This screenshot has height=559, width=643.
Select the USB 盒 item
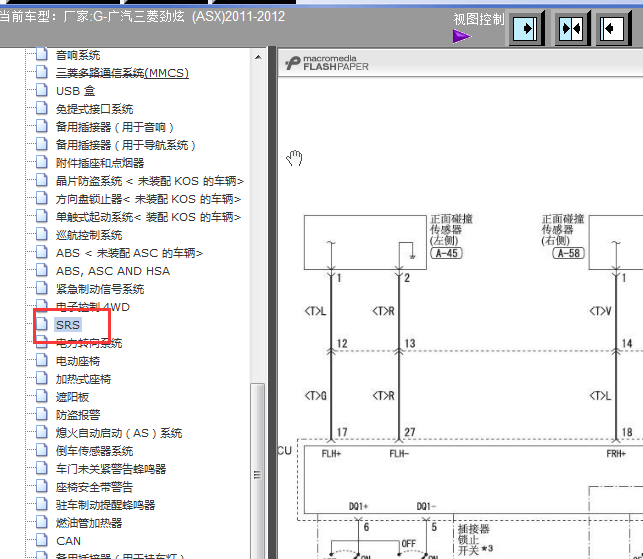(x=75, y=91)
